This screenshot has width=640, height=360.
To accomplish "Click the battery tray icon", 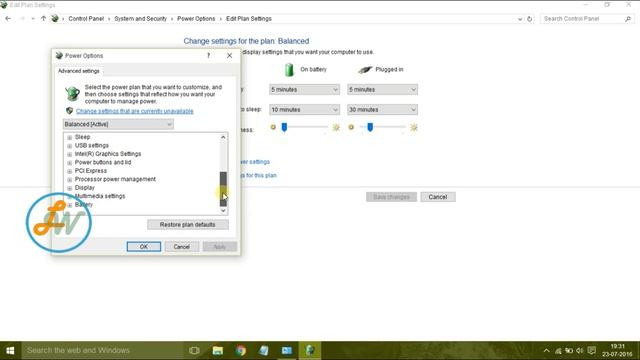I will tap(569, 351).
